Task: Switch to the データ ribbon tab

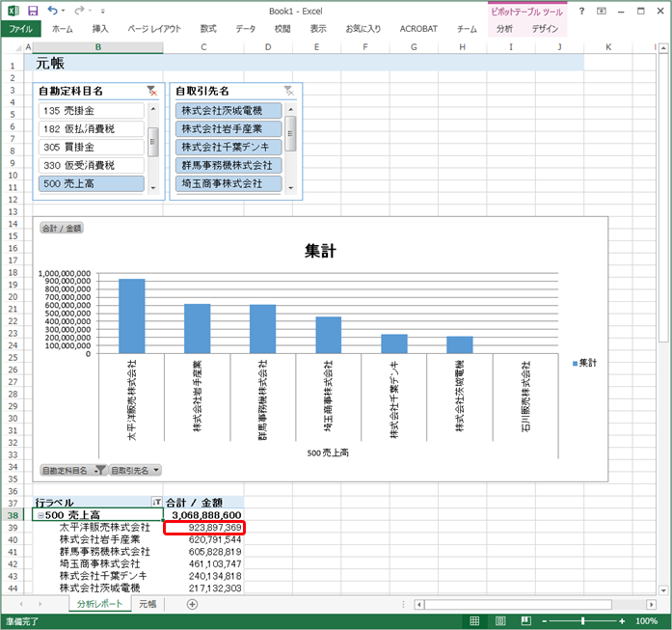Action: tap(246, 29)
